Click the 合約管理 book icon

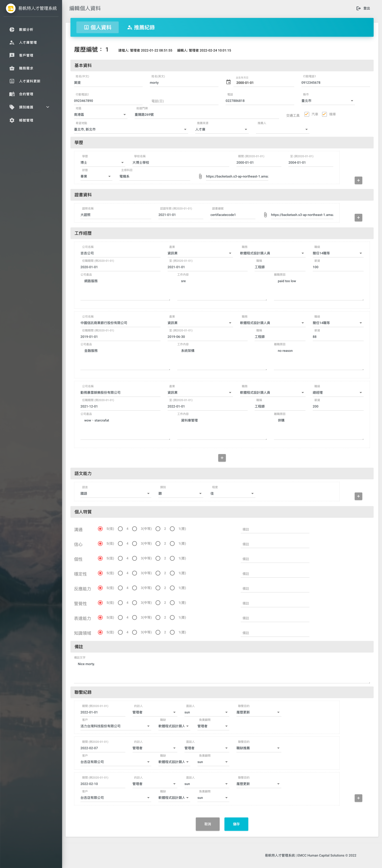coord(12,94)
